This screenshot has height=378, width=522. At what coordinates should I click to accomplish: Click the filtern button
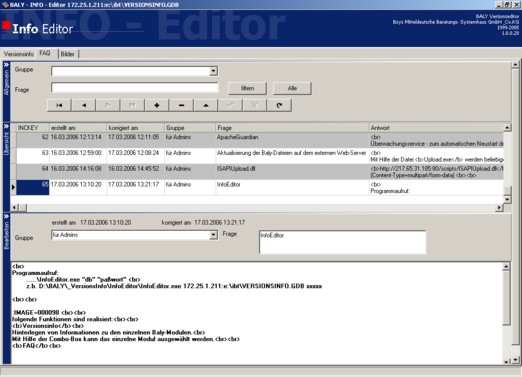coord(247,88)
